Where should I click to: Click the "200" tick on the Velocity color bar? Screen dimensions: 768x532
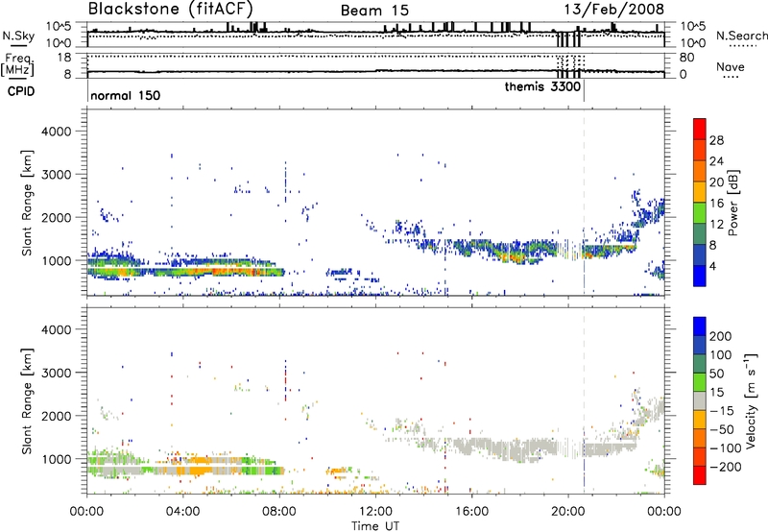click(x=721, y=336)
